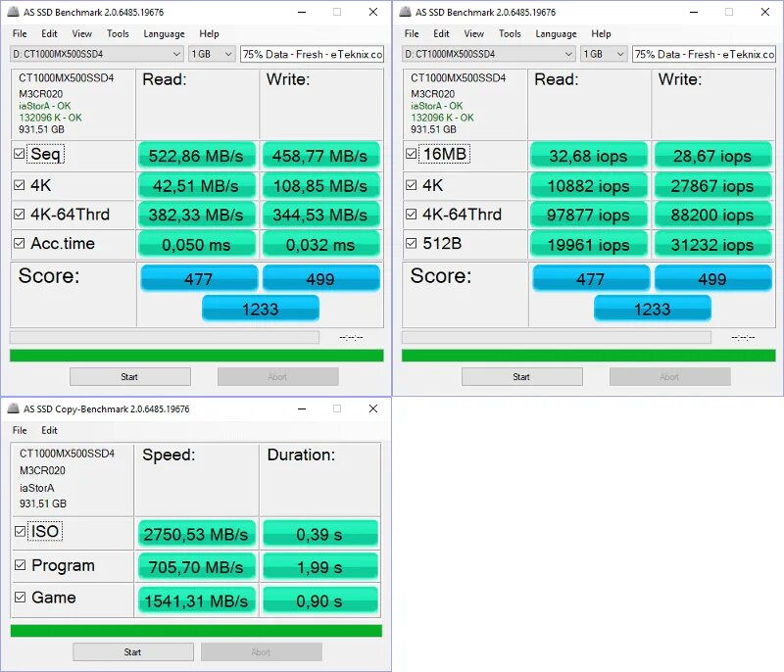
Task: Open the Tools menu in the iops window
Action: point(510,33)
